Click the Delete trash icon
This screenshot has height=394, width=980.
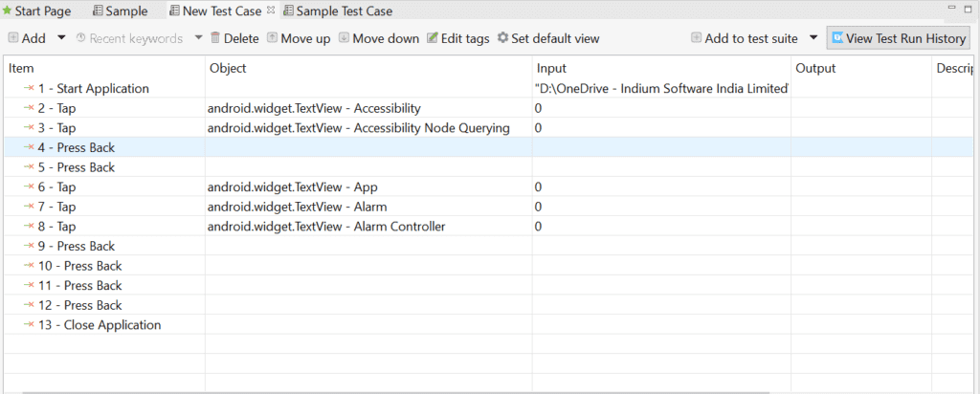(x=215, y=38)
